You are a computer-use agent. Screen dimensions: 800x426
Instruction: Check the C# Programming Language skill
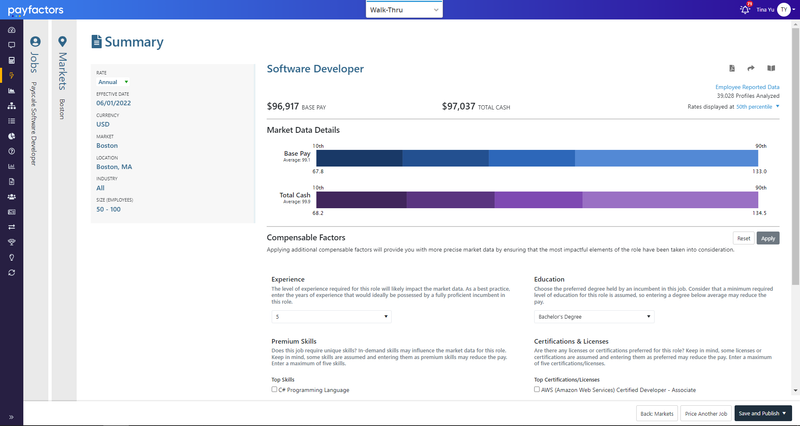tap(274, 389)
